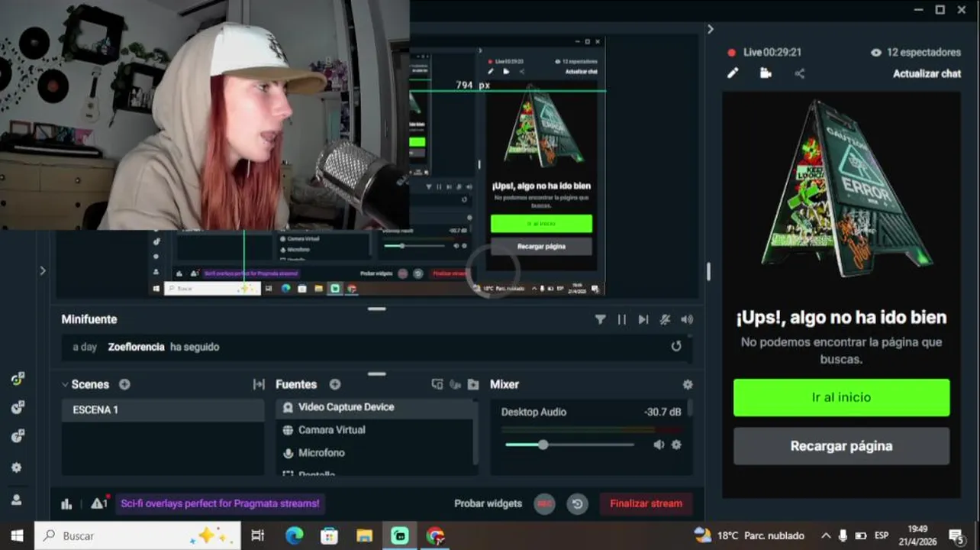Click Recargar página in the chat panel
Image resolution: width=980 pixels, height=550 pixels.
click(842, 446)
